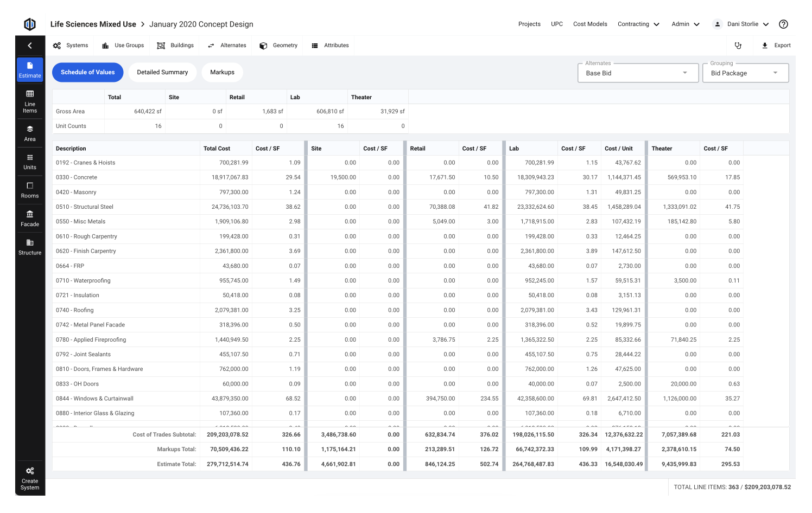812x513 pixels.
Task: Click Create System gear icon
Action: point(30,471)
